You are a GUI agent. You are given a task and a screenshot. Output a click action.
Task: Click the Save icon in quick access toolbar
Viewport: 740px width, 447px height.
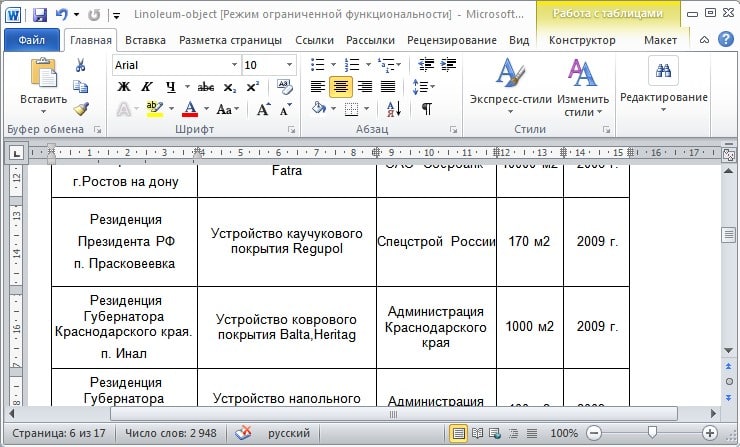click(40, 15)
